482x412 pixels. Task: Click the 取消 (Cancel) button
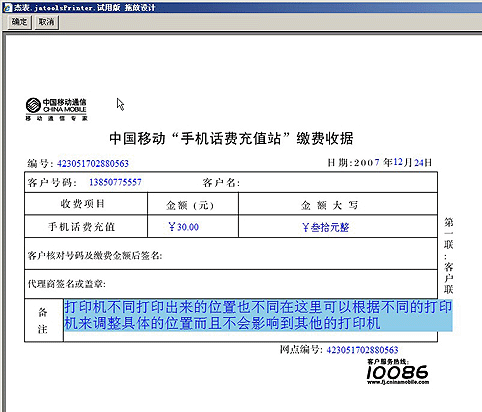click(x=46, y=22)
